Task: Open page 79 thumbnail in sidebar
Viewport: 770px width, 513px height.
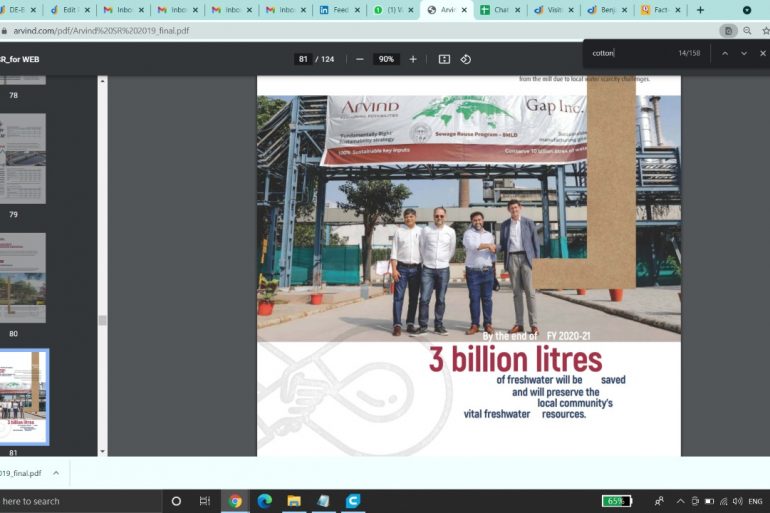Action: (23, 159)
